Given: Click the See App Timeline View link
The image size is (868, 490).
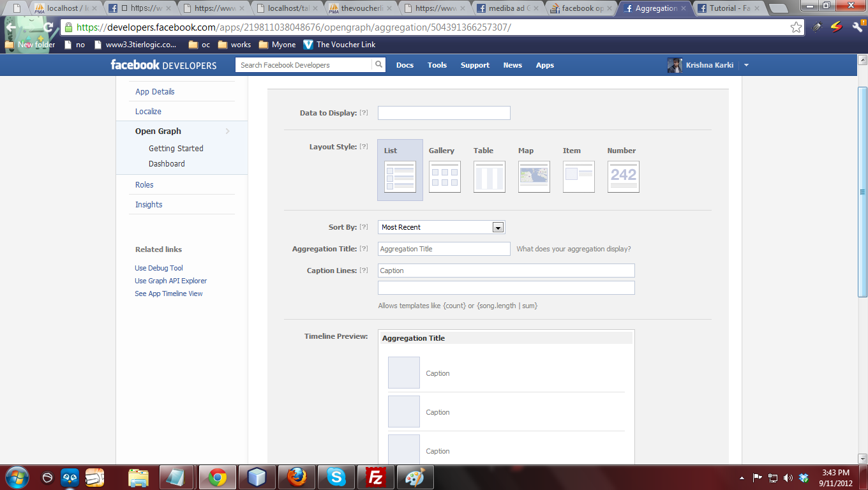Looking at the screenshot, I should 168,294.
